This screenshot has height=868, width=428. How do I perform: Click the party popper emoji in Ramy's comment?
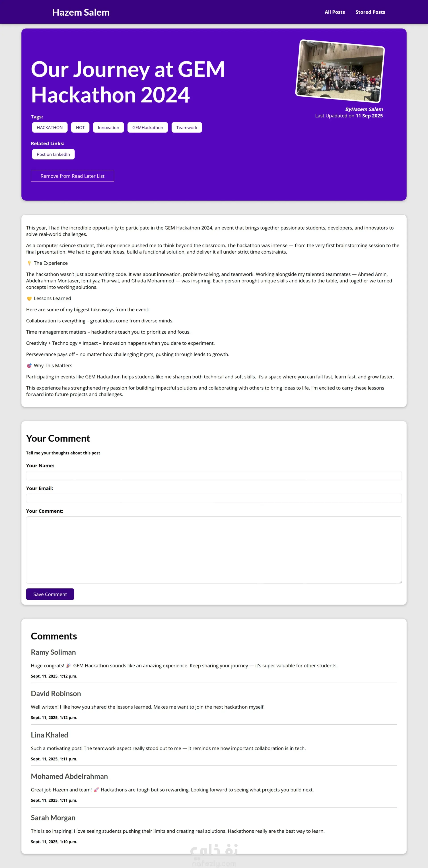click(68, 666)
